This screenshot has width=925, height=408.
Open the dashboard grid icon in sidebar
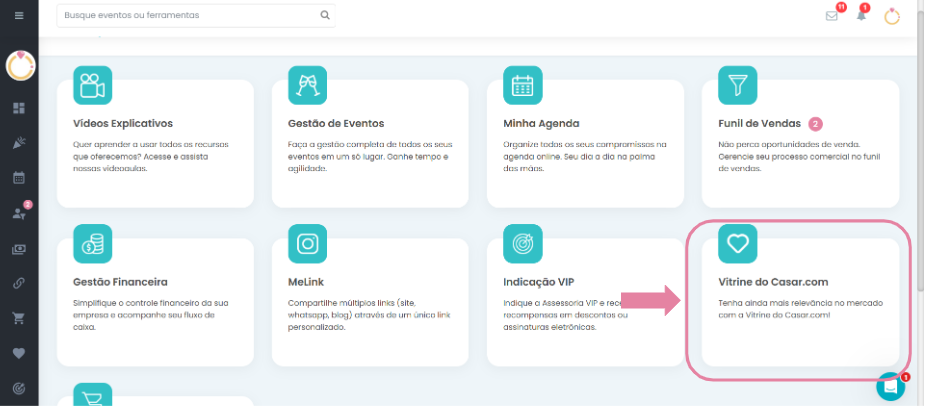(x=19, y=108)
